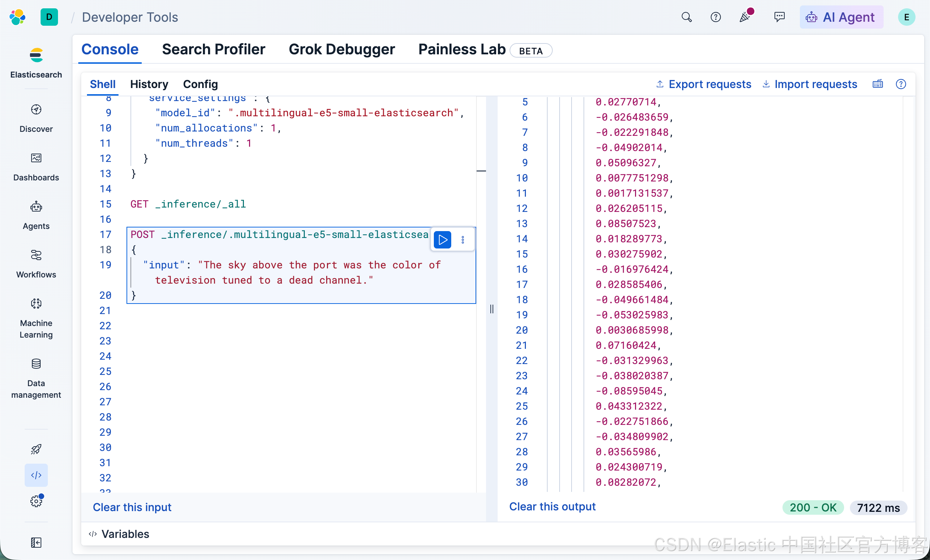Click Clear this input
This screenshot has width=930, height=560.
tap(132, 507)
